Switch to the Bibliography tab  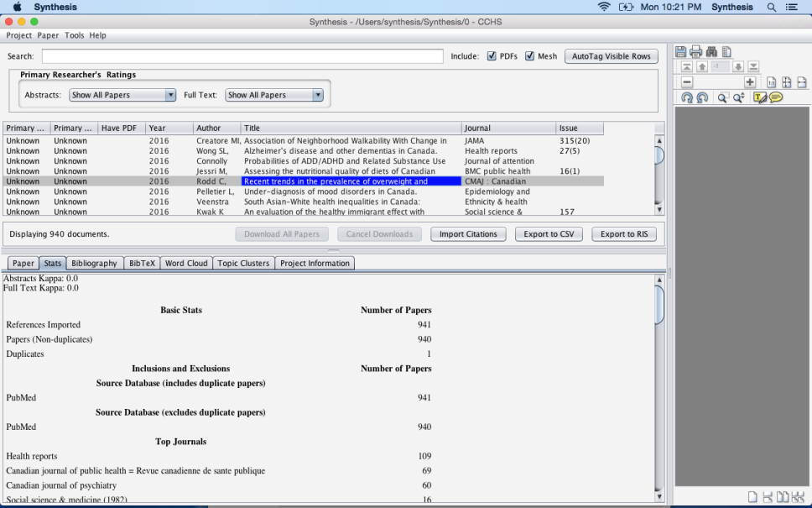(94, 264)
